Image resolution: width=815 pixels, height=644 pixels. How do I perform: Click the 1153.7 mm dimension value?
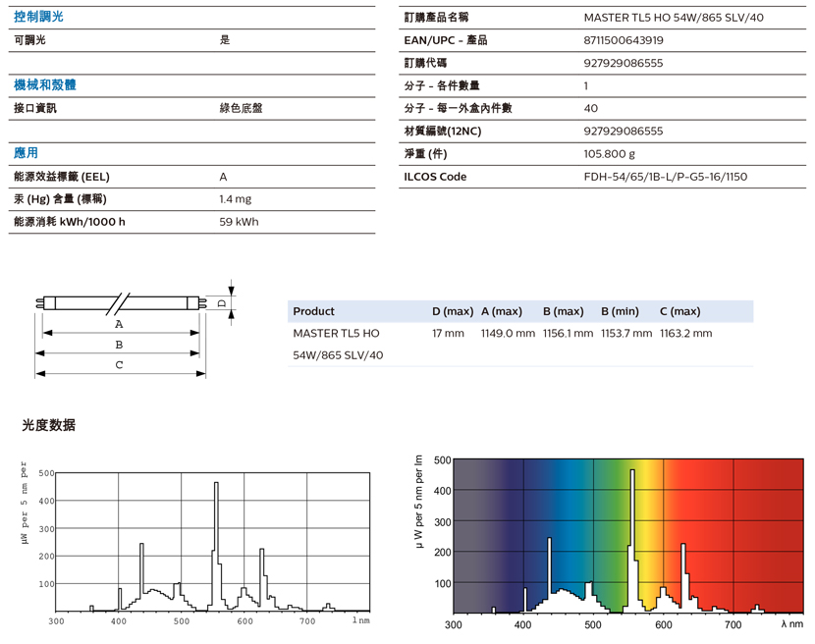tap(626, 333)
